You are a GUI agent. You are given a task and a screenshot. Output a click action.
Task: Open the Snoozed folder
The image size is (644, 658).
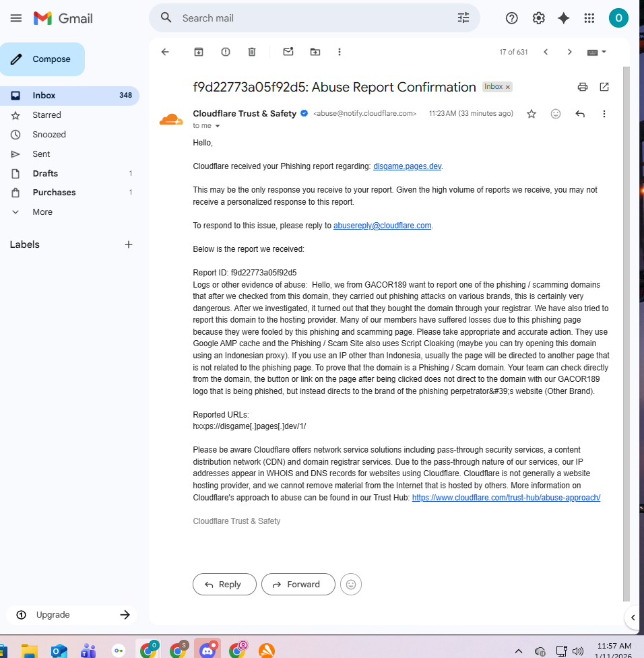click(69, 134)
